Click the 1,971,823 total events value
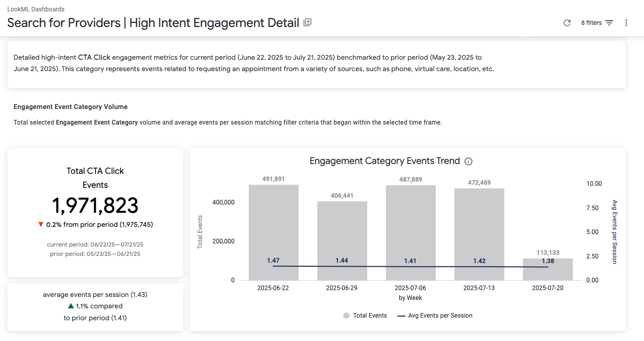Viewport: 644px width, 341px height. (95, 206)
